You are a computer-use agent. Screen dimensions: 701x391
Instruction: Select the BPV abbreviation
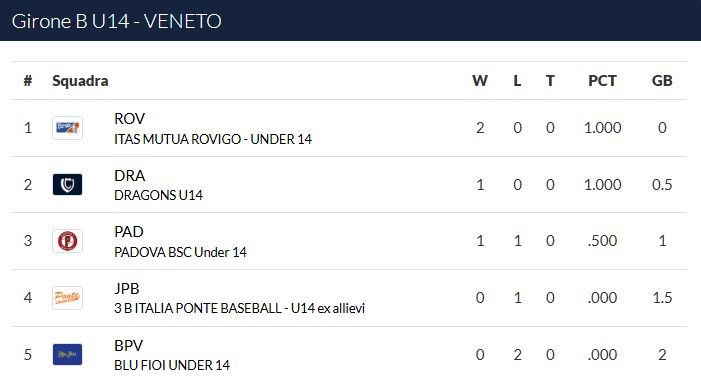click(129, 345)
